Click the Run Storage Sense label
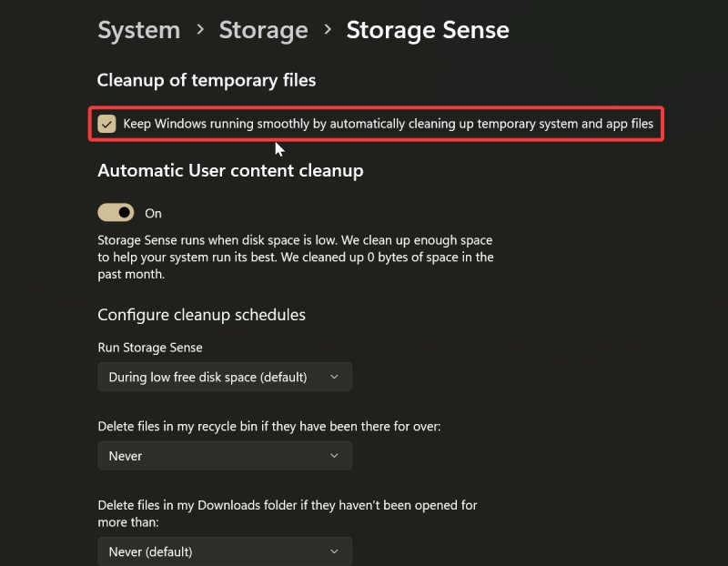The height and width of the screenshot is (566, 728). [x=150, y=347]
